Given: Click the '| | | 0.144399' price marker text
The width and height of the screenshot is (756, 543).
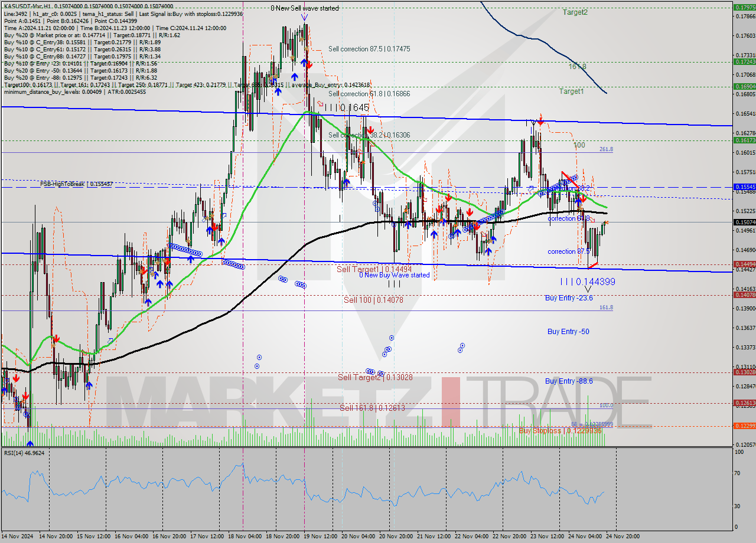Looking at the screenshot, I should [x=588, y=282].
